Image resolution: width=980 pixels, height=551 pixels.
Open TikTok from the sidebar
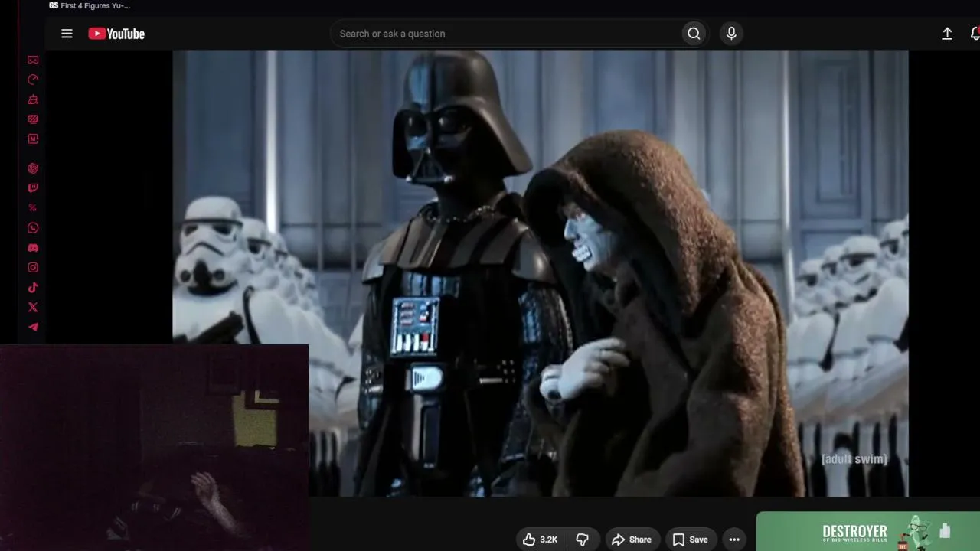coord(33,288)
